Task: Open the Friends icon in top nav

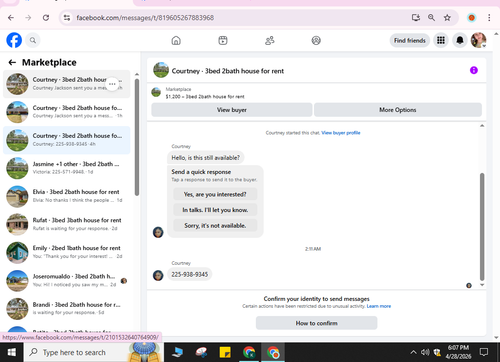Action: tap(269, 40)
